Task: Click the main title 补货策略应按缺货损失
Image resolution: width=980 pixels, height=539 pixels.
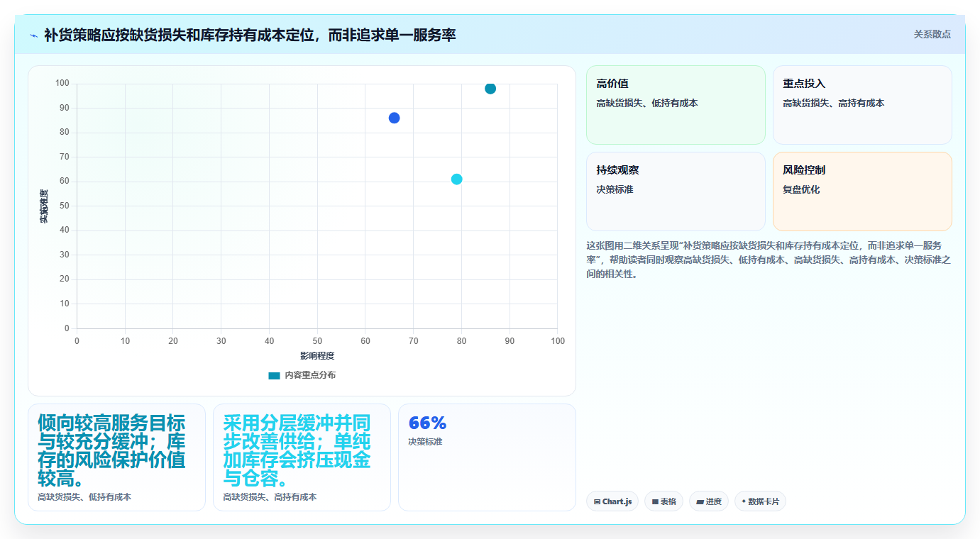Action: click(x=250, y=35)
